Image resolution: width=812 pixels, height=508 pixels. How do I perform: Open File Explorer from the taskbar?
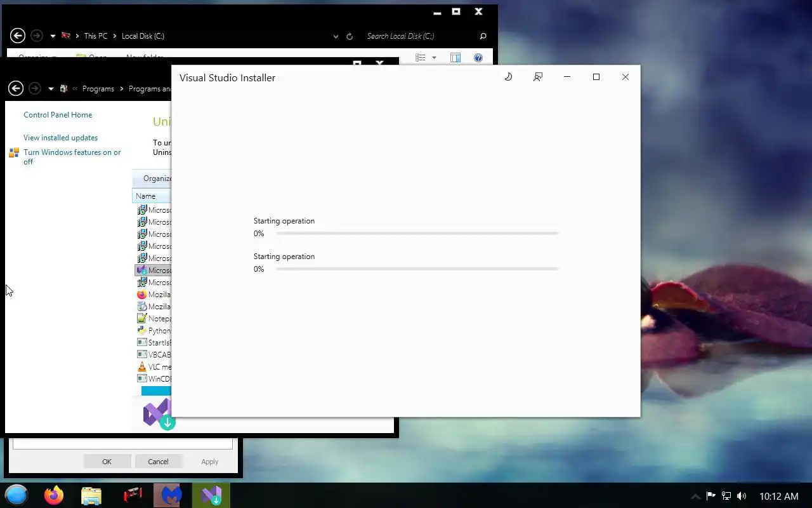(x=91, y=495)
